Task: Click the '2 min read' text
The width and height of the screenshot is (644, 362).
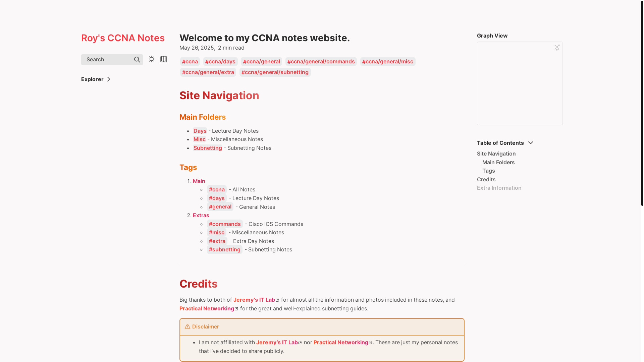Action: 231,48
